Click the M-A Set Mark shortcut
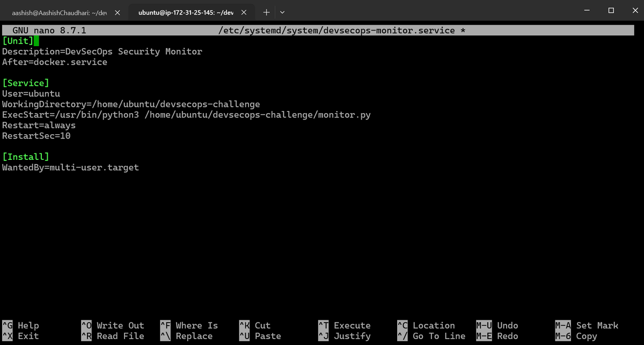644x345 pixels. (x=587, y=326)
